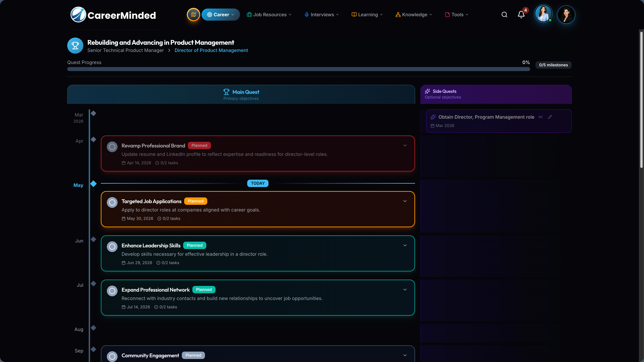Viewport: 644px width, 362px height.
Task: Click the quest trophy icon beside the title
Action: 75,45
